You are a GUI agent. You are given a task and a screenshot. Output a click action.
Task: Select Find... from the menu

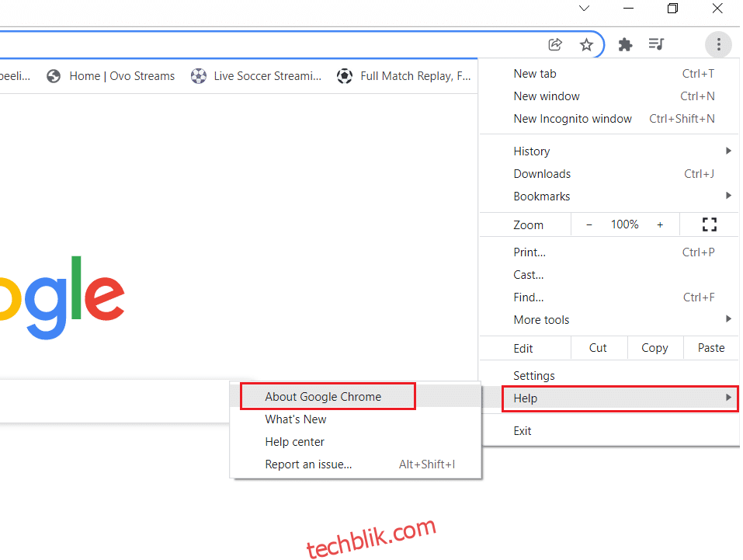tap(609, 297)
